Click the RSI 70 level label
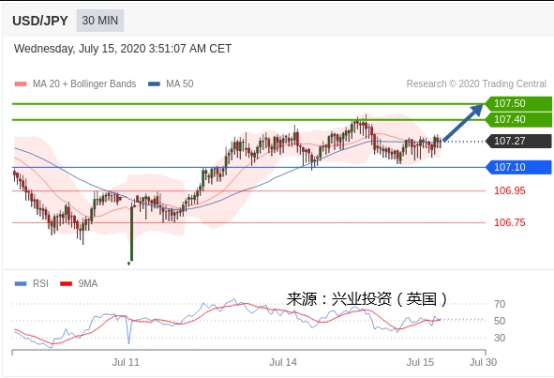554x378 pixels. (499, 304)
